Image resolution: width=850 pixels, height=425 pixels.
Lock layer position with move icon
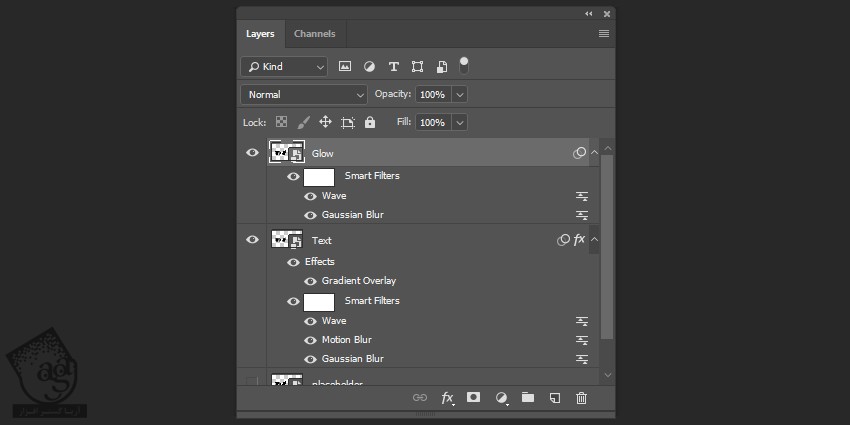coord(325,122)
